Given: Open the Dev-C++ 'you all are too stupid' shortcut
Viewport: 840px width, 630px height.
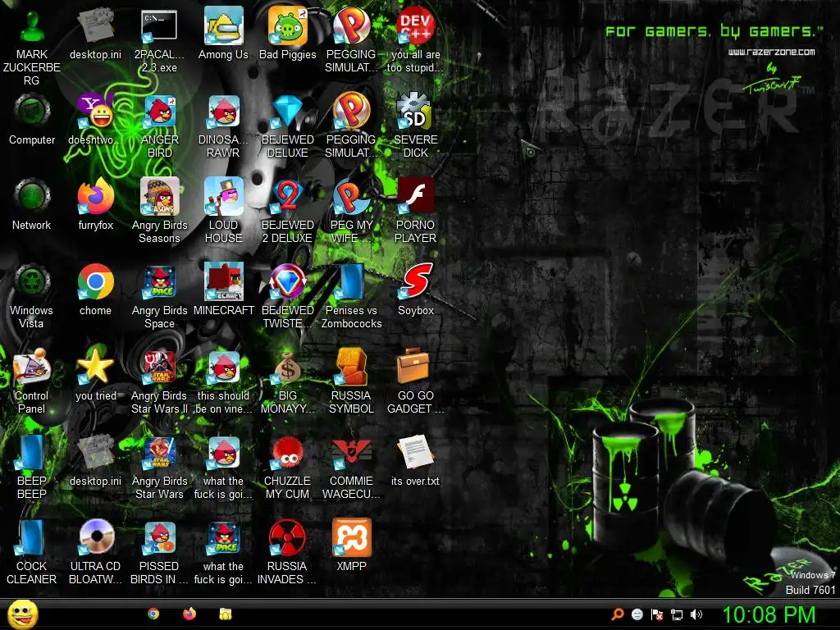Looking at the screenshot, I should pos(415,27).
